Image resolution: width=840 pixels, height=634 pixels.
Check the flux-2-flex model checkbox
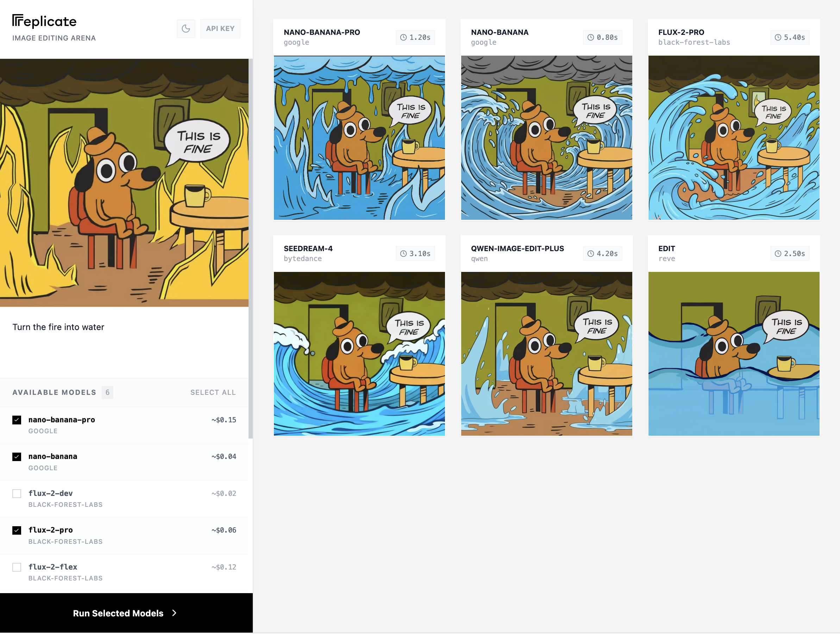(x=17, y=567)
